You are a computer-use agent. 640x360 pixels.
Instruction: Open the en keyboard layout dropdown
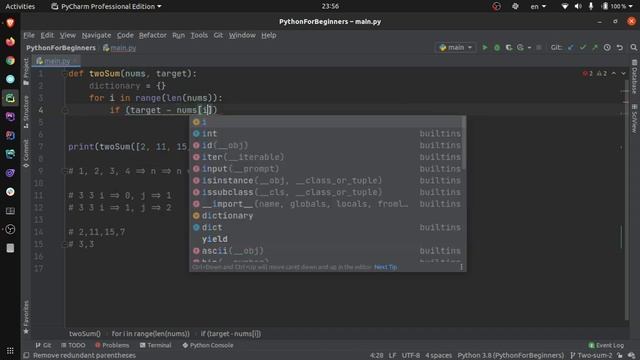538,6
